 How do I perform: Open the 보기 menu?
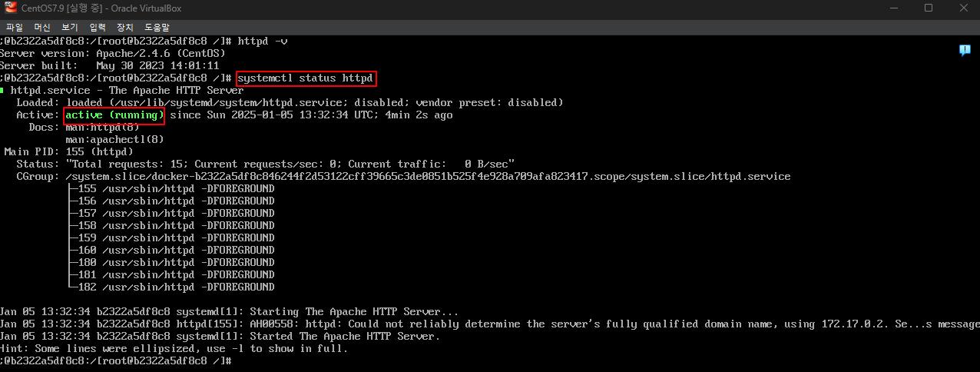tap(70, 27)
